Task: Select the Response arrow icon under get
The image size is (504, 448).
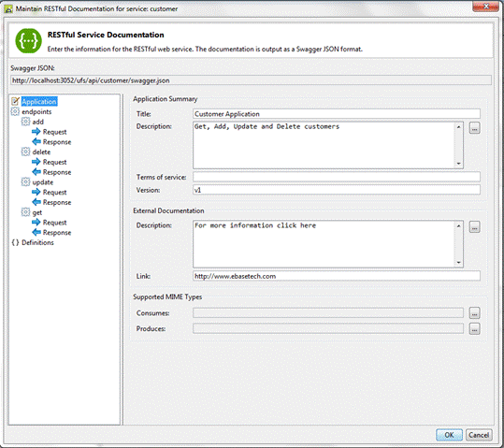Action: coord(36,232)
